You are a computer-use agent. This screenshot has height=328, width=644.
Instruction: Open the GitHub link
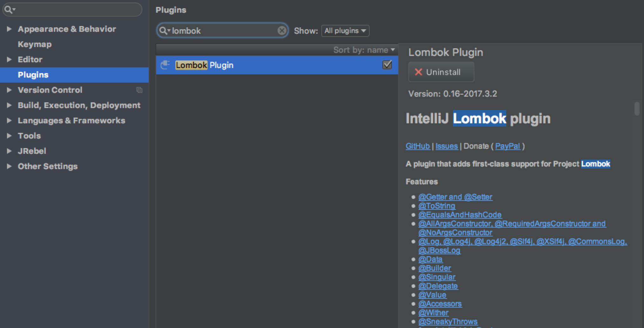[x=418, y=146]
